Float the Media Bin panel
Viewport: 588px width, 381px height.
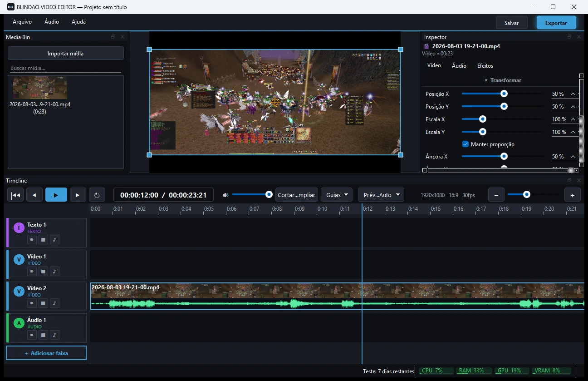pos(113,37)
